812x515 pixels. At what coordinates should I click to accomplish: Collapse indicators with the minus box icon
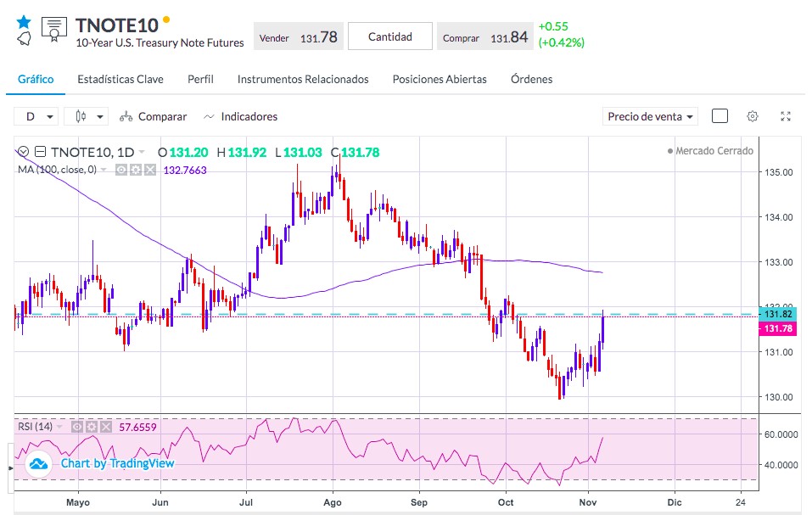[x=41, y=152]
